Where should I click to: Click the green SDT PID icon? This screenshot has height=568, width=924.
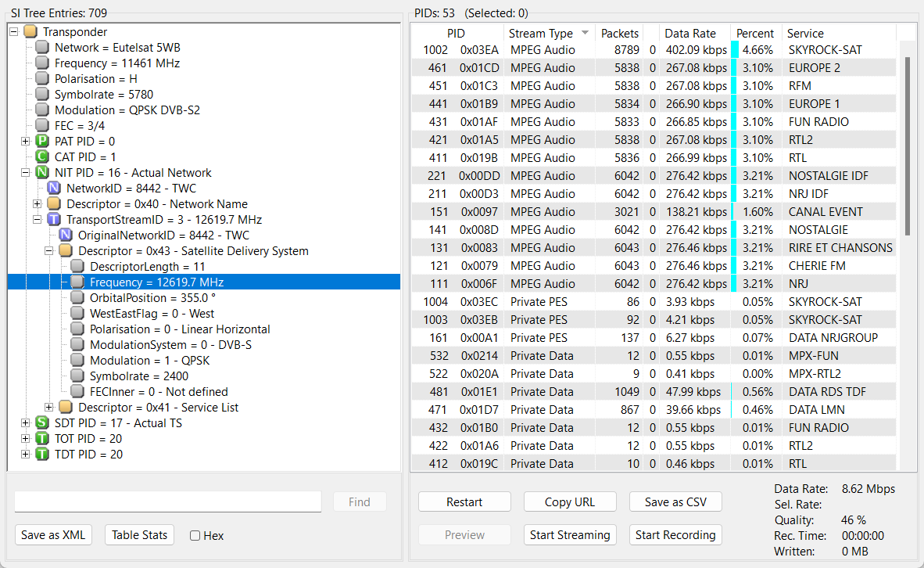click(42, 423)
